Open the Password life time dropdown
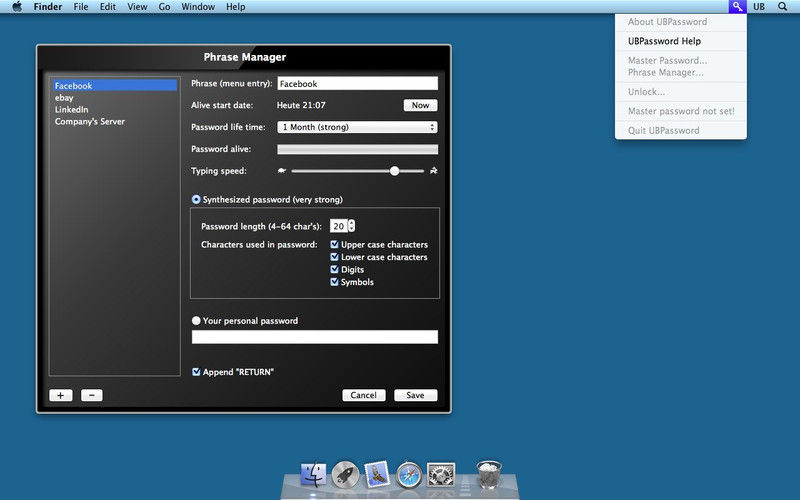The width and height of the screenshot is (800, 500). 357,127
